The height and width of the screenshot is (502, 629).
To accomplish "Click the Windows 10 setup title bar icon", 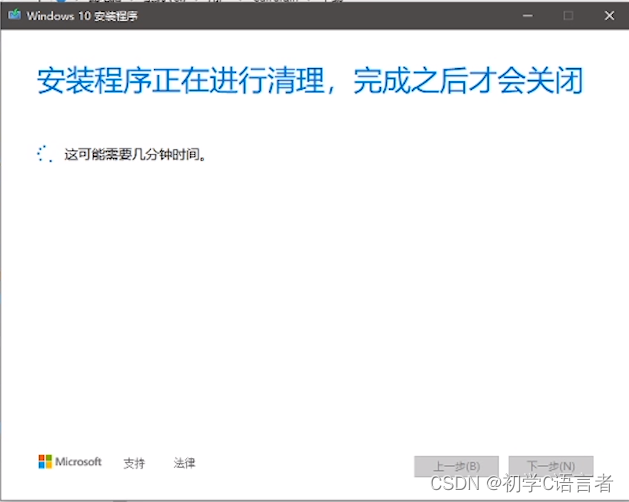I will [x=14, y=15].
